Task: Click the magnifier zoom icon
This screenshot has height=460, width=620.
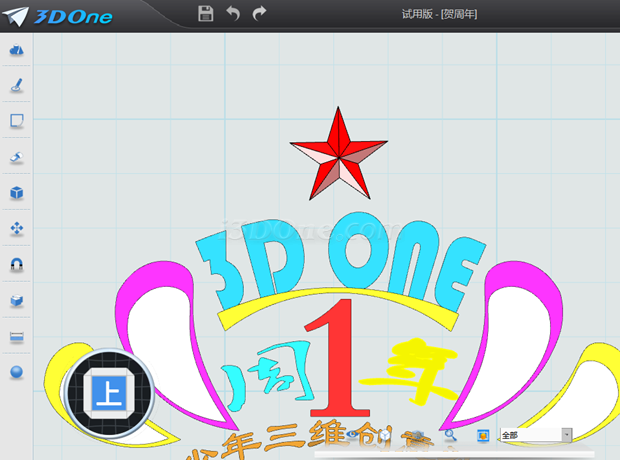Action: coord(451,435)
